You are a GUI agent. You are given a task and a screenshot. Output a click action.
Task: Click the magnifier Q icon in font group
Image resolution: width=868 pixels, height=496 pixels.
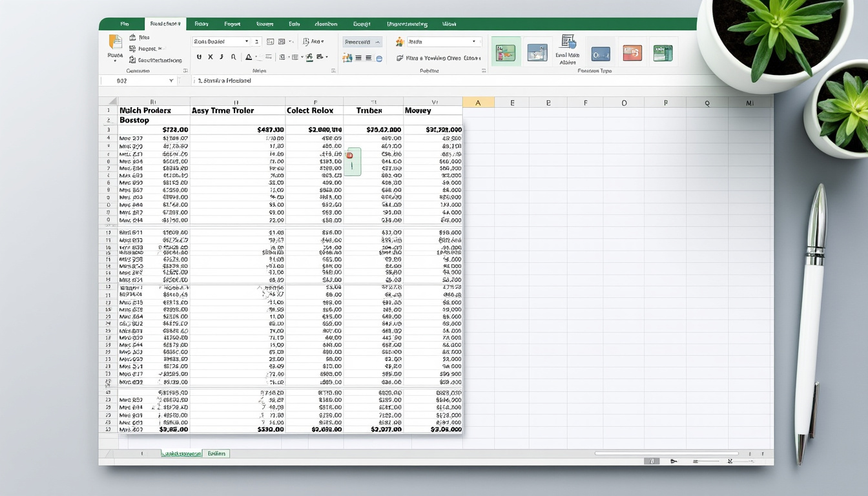233,57
